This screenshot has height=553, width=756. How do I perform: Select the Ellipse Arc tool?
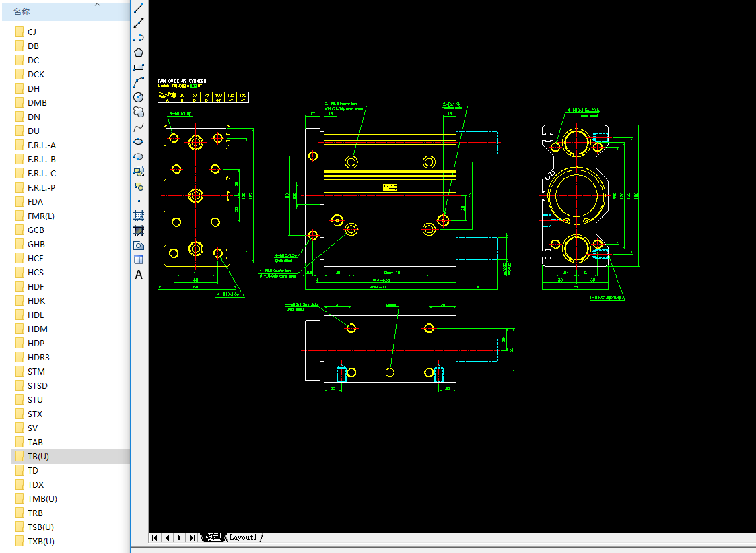[x=139, y=157]
